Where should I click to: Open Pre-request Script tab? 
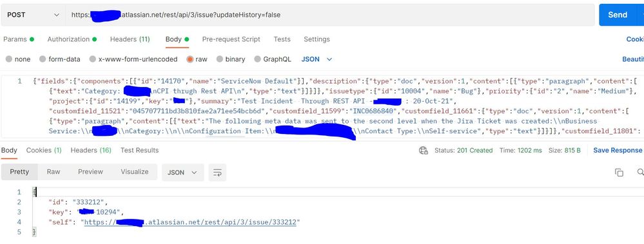[231, 39]
